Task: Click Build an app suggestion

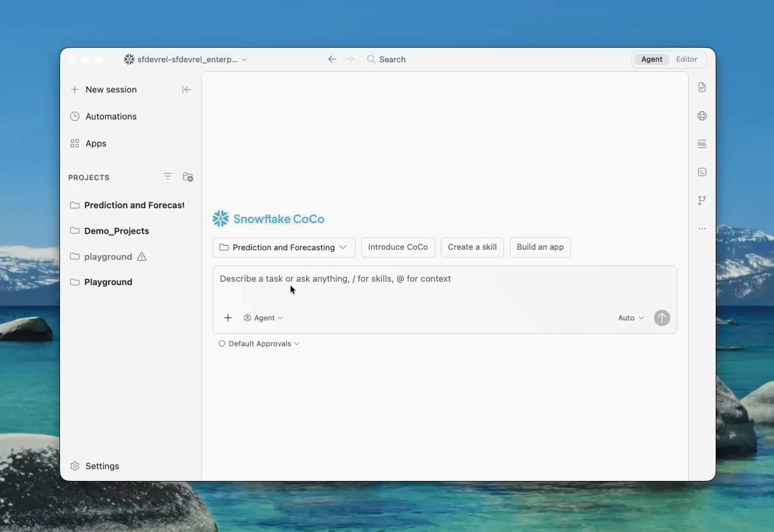Action: (x=540, y=248)
